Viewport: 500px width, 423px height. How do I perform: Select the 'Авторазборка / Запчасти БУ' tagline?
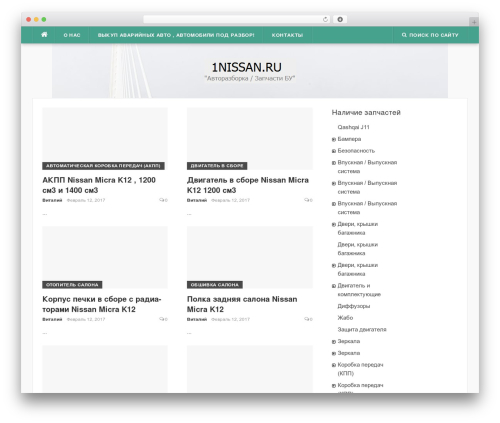(250, 78)
